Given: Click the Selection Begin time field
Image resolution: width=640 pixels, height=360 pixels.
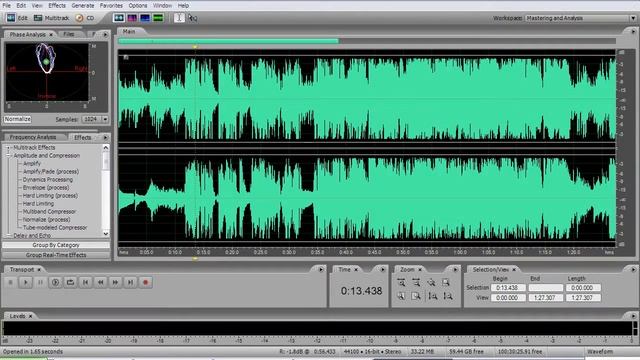Looking at the screenshot, I should click(508, 288).
